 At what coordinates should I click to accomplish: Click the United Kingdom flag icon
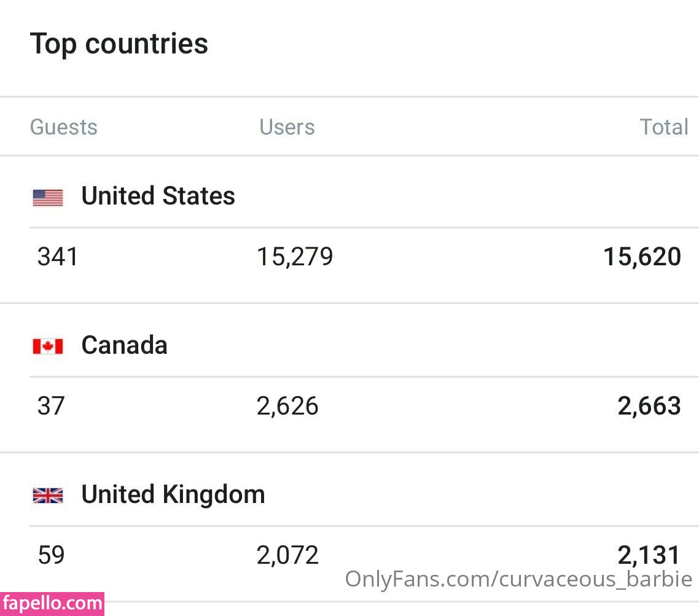pyautogui.click(x=48, y=495)
